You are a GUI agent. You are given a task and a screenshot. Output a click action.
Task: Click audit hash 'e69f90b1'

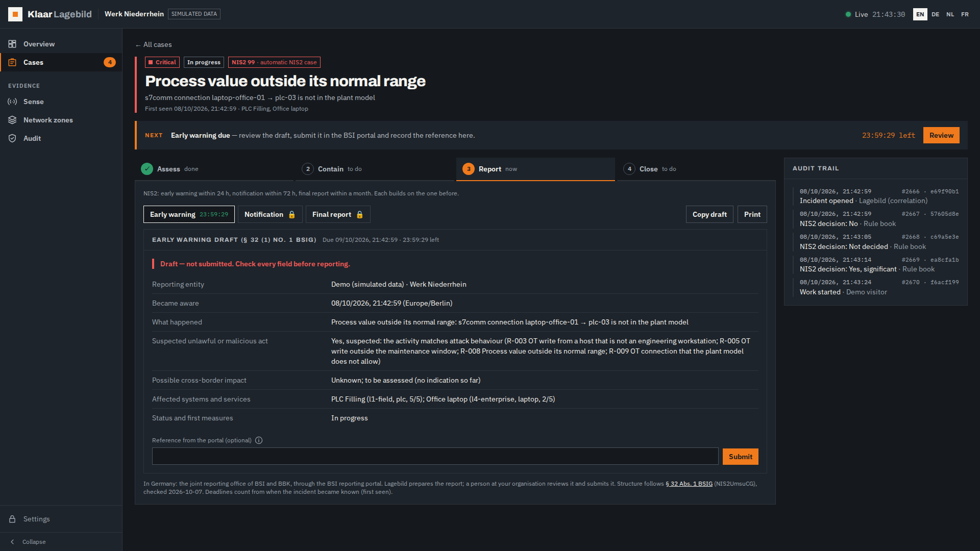click(x=944, y=191)
